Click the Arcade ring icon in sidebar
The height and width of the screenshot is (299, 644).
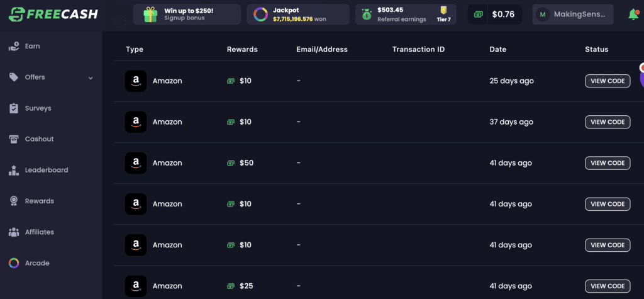coord(13,263)
